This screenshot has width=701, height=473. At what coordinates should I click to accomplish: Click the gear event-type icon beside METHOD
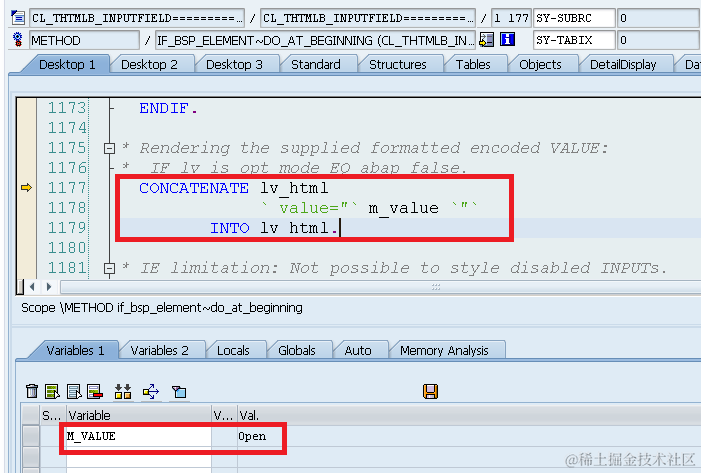[x=18, y=40]
